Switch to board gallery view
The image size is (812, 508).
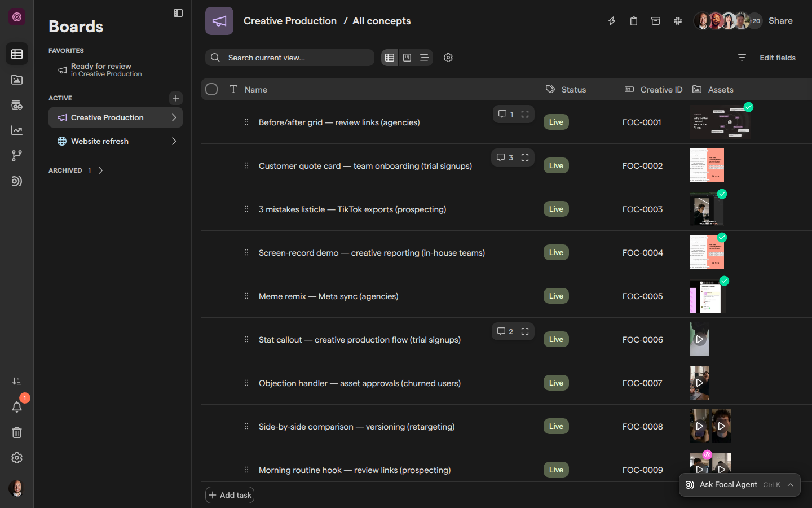[407, 58]
